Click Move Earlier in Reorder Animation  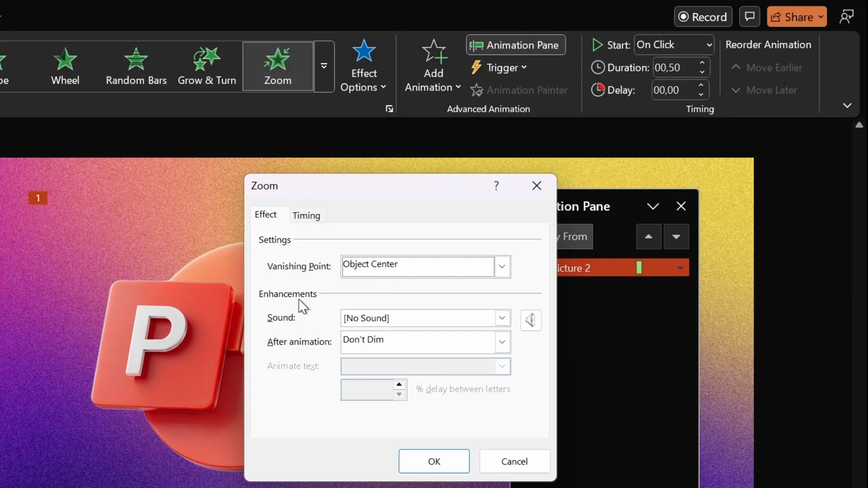pyautogui.click(x=767, y=67)
